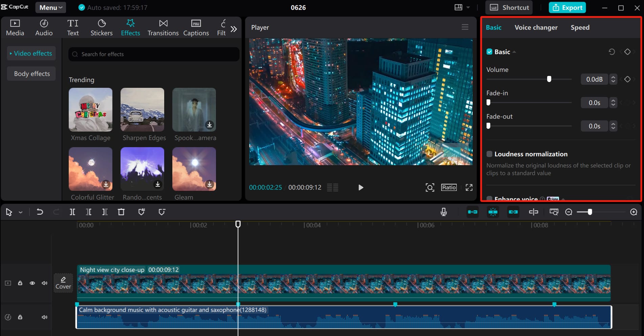Open the Stickers panel
This screenshot has width=644, height=336.
click(101, 28)
